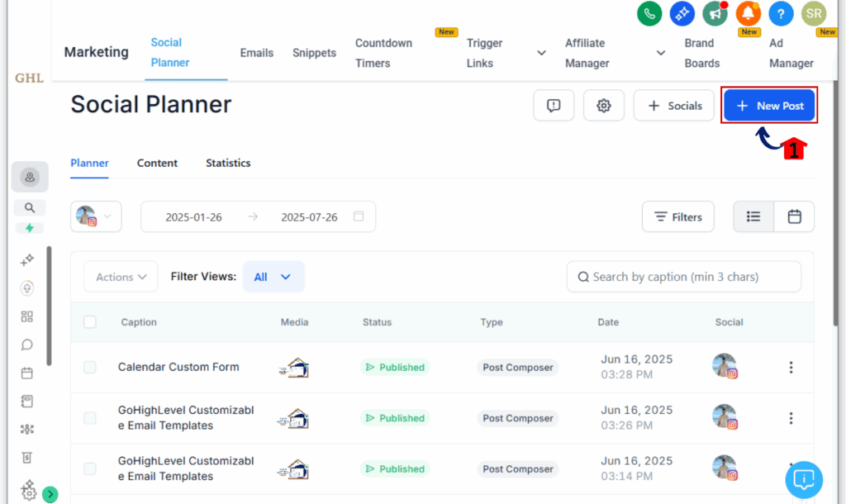
Task: Click Post Composer type in 03:14 PM row
Action: click(518, 469)
